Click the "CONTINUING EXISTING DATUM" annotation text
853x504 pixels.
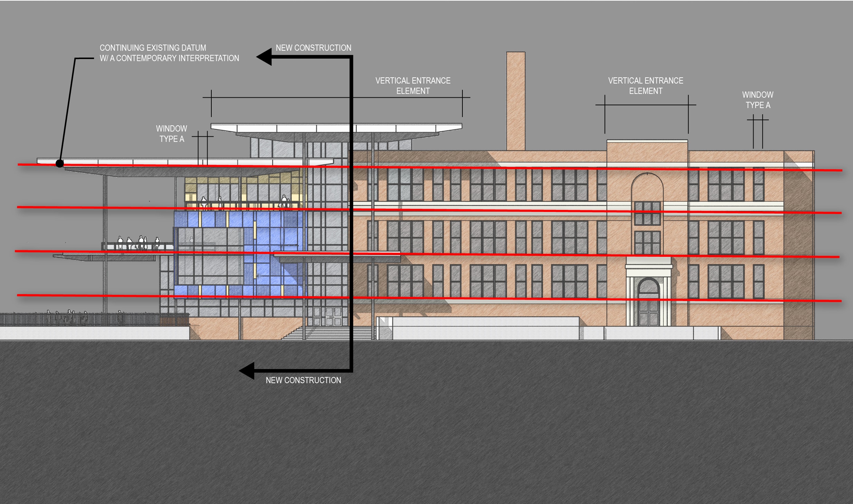tap(153, 48)
